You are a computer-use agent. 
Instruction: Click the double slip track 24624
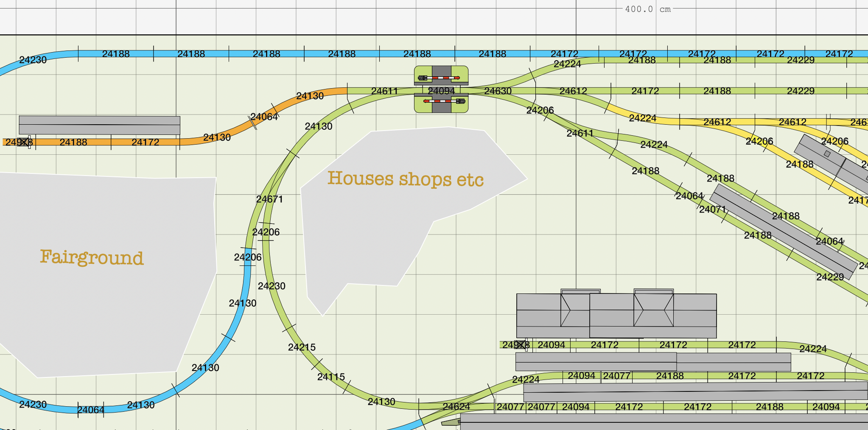[x=456, y=406]
